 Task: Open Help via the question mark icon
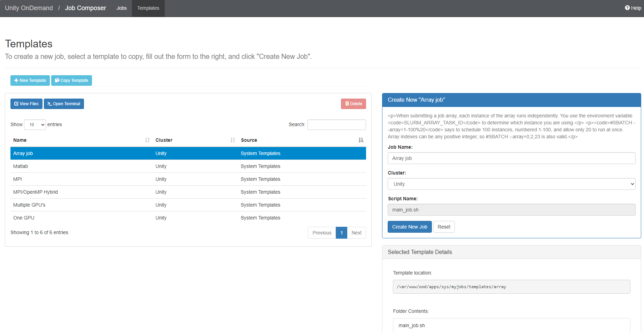pyautogui.click(x=627, y=8)
